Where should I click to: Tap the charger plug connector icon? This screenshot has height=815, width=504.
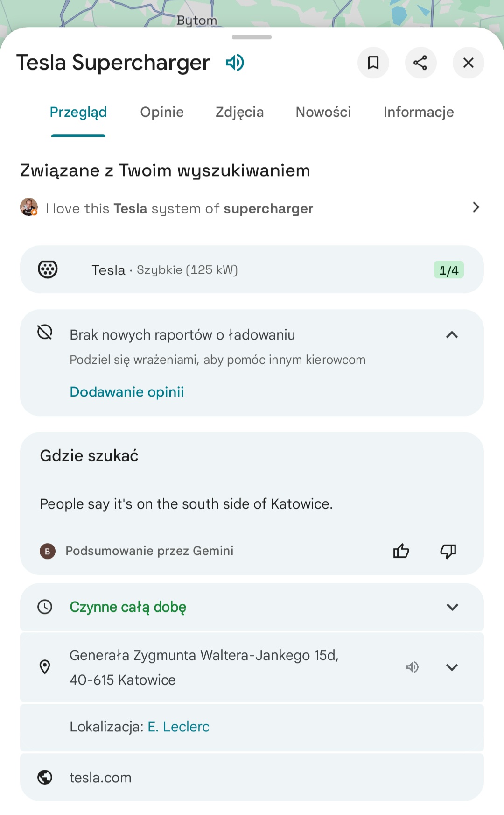pyautogui.click(x=48, y=269)
